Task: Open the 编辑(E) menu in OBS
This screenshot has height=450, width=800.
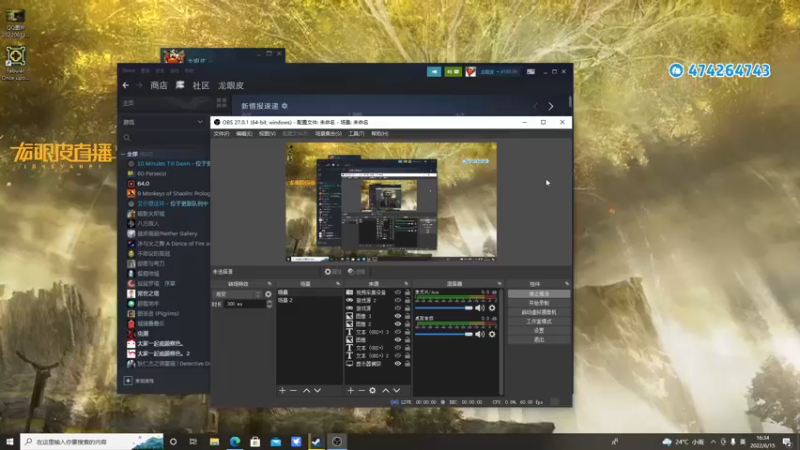Action: 244,134
